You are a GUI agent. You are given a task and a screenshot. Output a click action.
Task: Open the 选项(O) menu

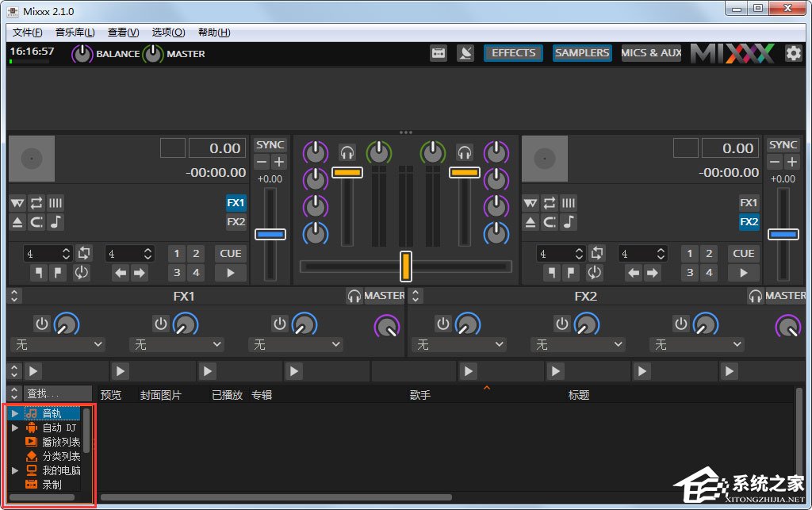168,33
